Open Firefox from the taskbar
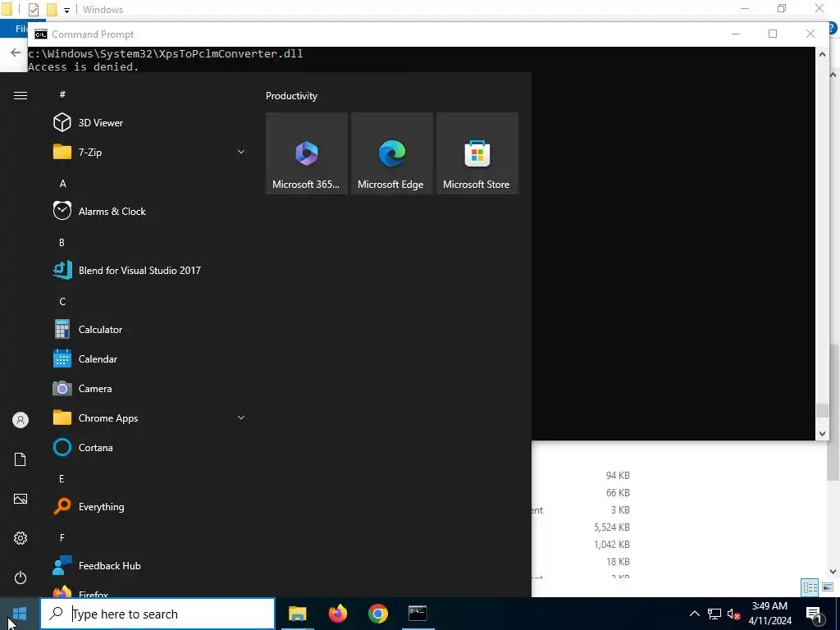The image size is (840, 630). tap(337, 614)
